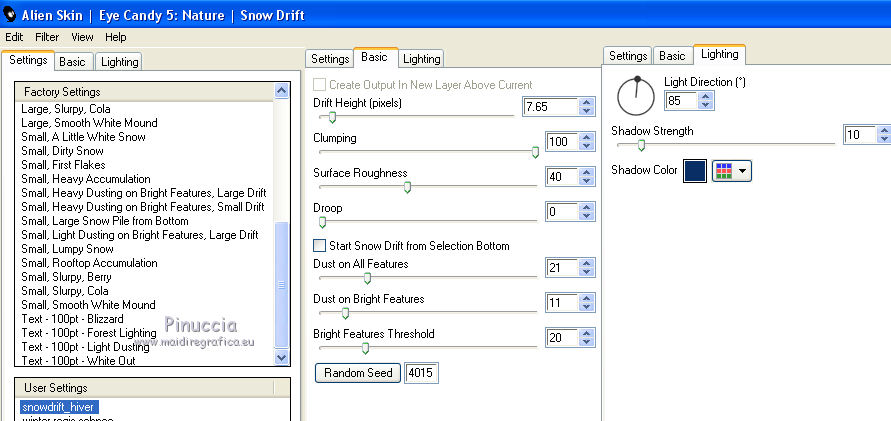
Task: Click the Clumping value field 100
Action: pos(561,141)
